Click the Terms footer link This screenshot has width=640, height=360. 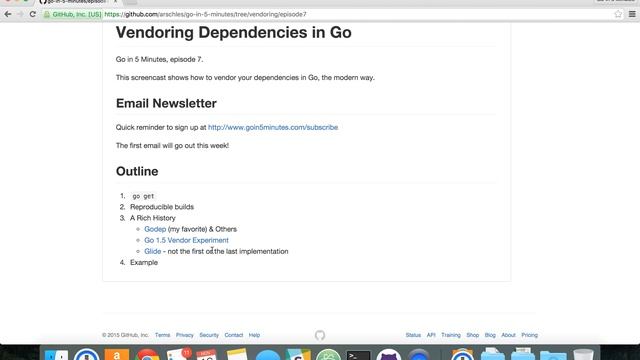pyautogui.click(x=162, y=335)
